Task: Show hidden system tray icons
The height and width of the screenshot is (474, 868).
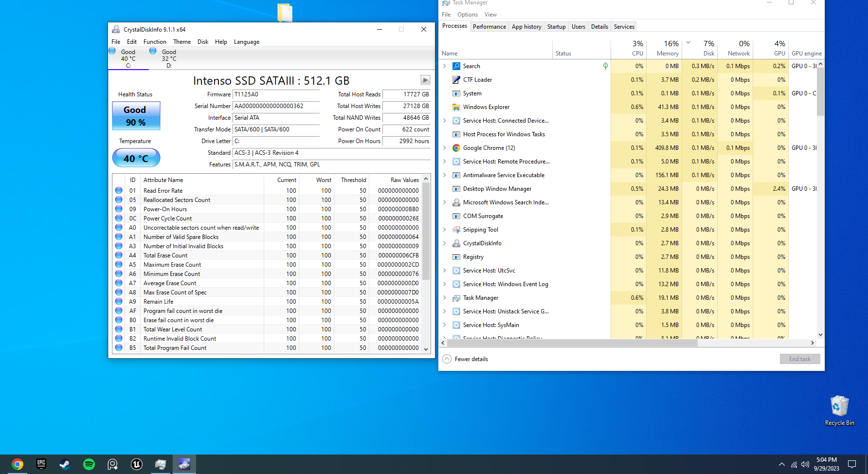Action: click(x=781, y=464)
